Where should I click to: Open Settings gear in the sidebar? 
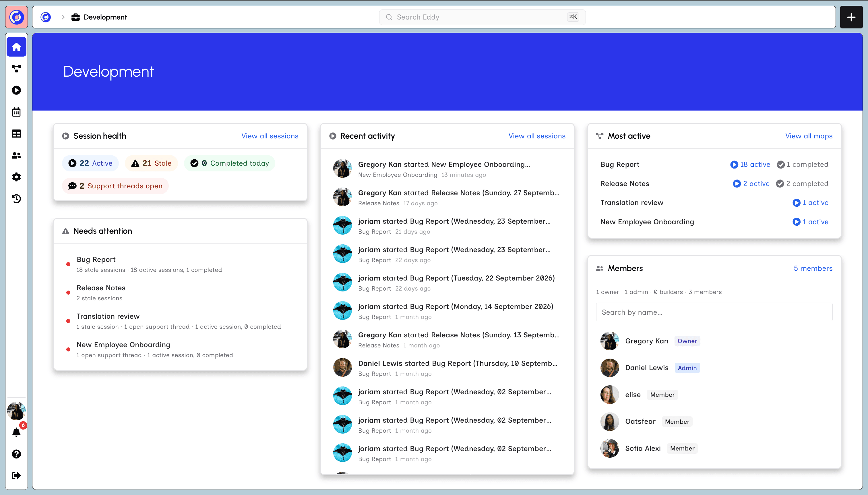16,177
